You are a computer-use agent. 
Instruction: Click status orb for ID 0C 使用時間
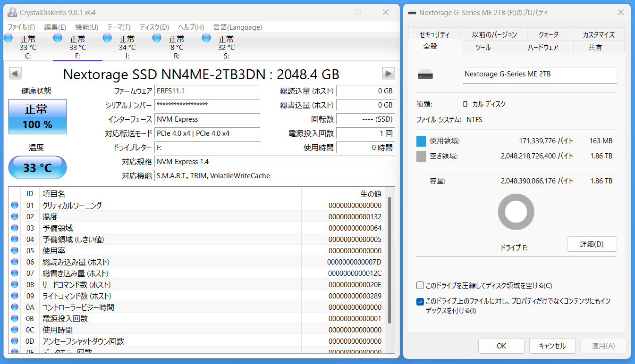(x=15, y=330)
